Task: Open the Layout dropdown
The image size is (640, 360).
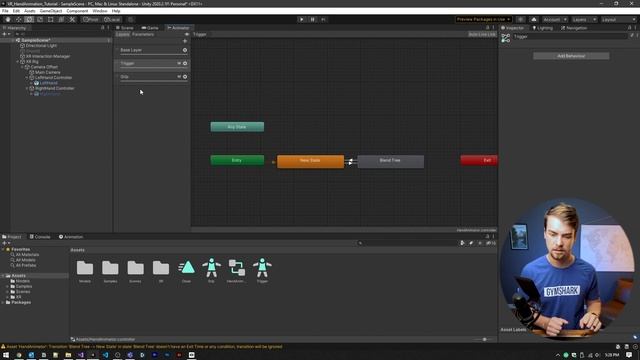Action: [x=618, y=19]
